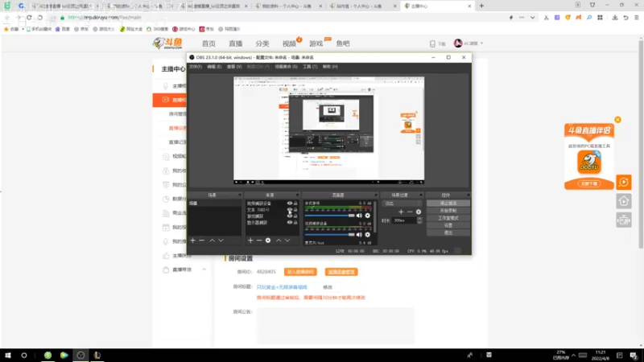Toggle lock on 游戏捕获 source
Viewport: 644px width, 362px height.
(295, 216)
